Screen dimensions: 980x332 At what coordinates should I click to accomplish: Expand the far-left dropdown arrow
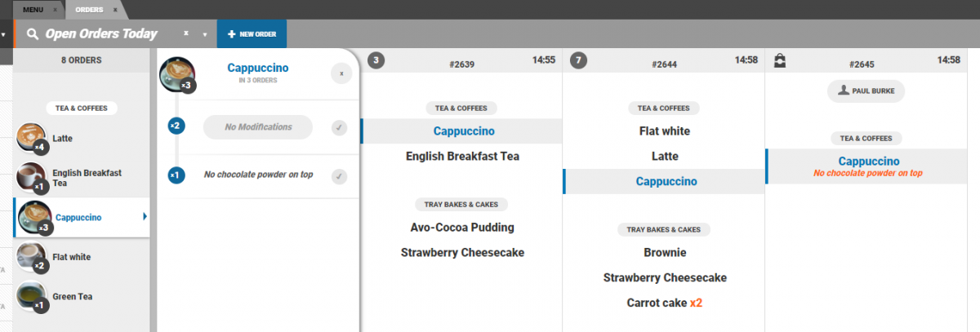pyautogui.click(x=4, y=34)
